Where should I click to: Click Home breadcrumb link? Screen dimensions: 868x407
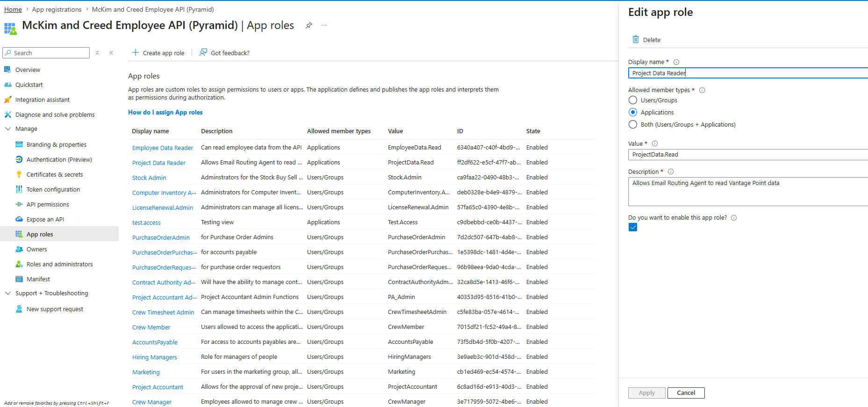pyautogui.click(x=13, y=9)
